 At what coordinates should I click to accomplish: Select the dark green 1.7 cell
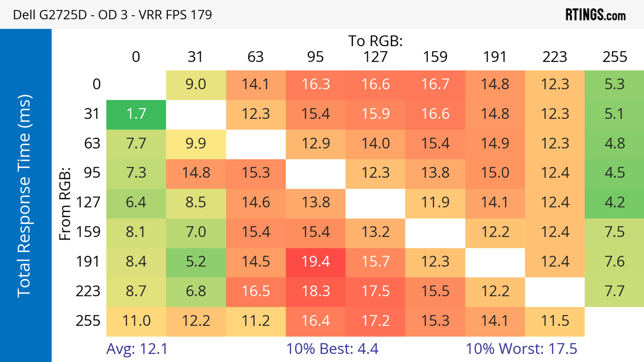click(136, 114)
